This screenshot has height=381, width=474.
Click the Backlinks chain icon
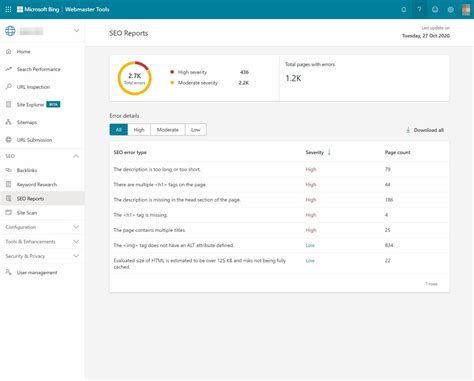(9, 170)
